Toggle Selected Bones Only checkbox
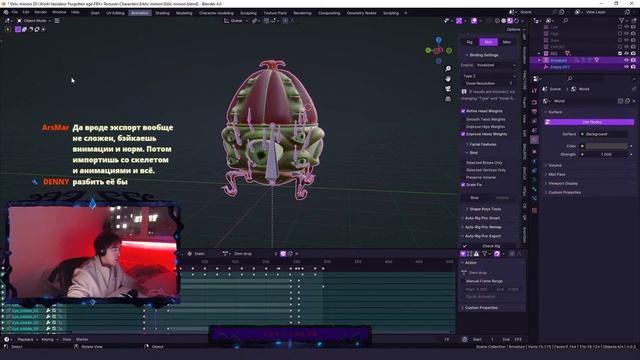Viewport: 640px width, 360px height. click(463, 162)
